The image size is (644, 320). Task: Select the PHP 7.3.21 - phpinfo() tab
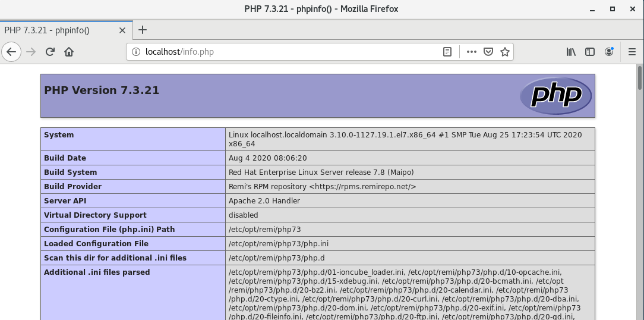click(x=66, y=30)
